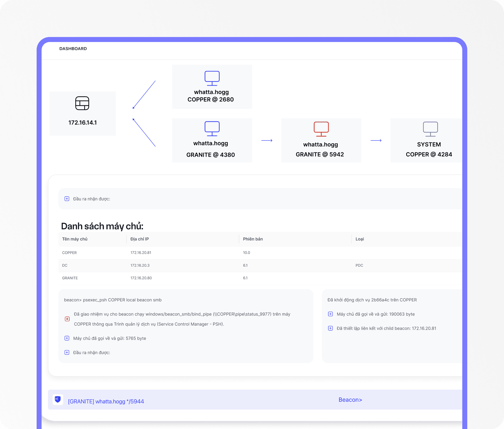Expand the child beacon link entry 172.16.20.81
The height and width of the screenshot is (429, 504).
[x=330, y=328]
